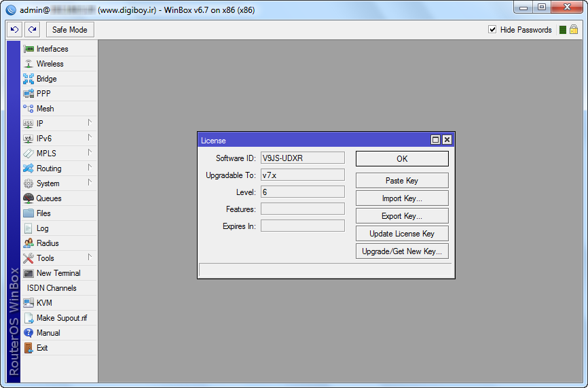The width and height of the screenshot is (588, 388).
Task: Expand the IP submenu arrow
Action: [90, 123]
